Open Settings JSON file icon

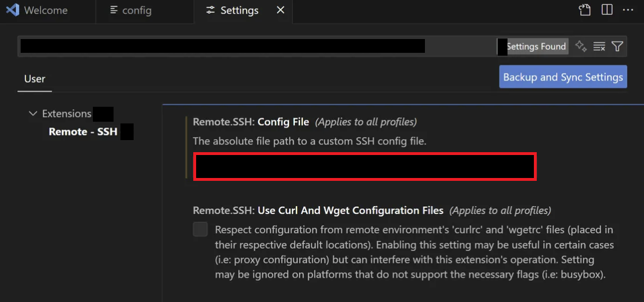point(584,10)
